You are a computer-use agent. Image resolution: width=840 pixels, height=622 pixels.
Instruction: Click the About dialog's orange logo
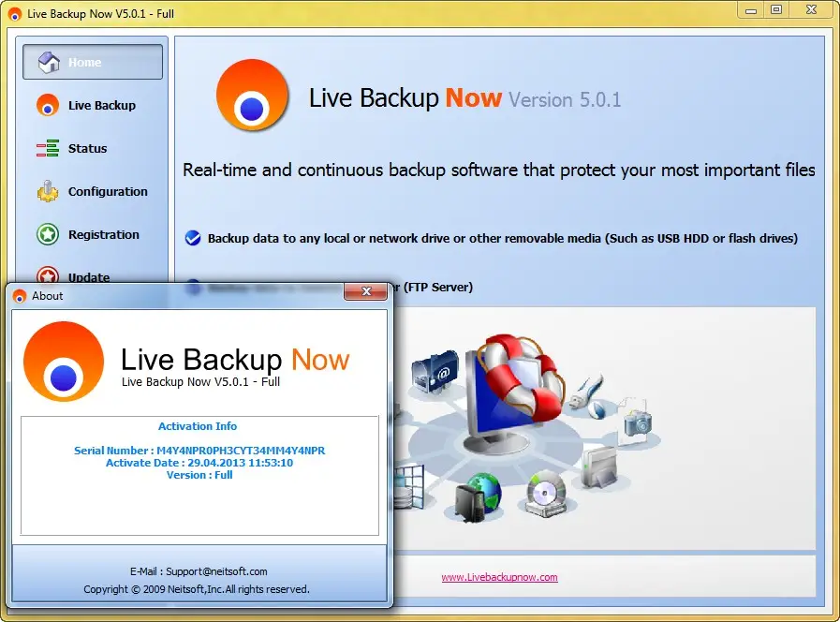64,361
